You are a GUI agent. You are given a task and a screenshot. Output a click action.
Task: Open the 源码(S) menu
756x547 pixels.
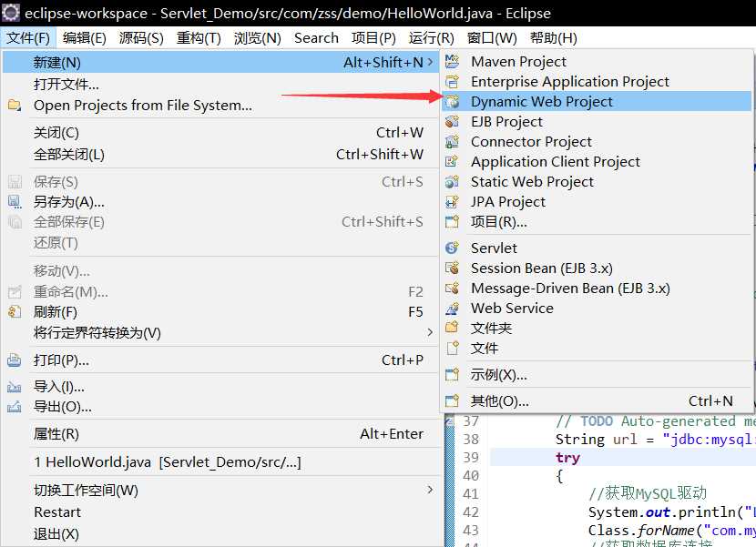[x=141, y=37]
